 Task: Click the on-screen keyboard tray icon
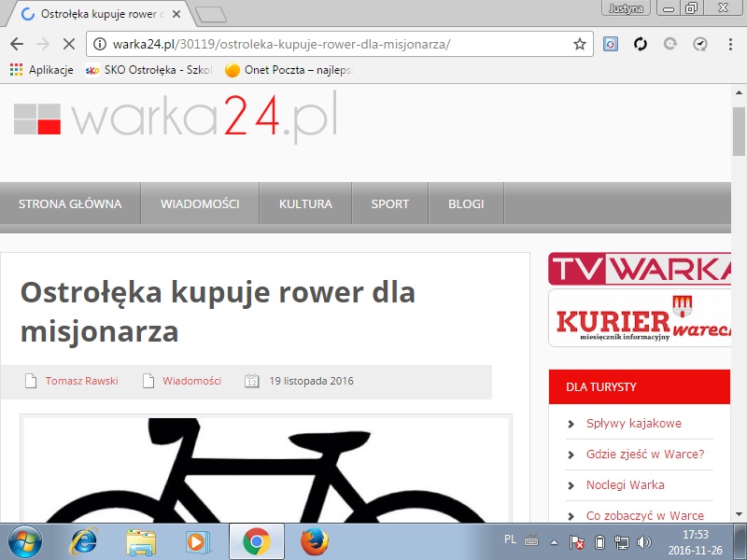pos(531,541)
